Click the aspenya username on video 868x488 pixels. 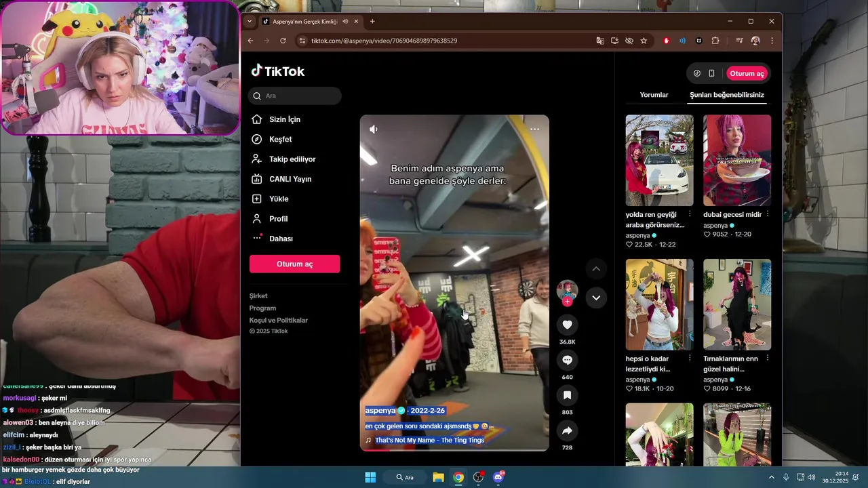380,411
